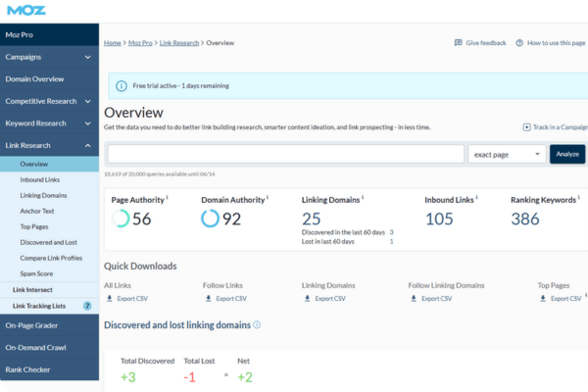The width and height of the screenshot is (588, 392).
Task: Expand the Competitive Research chevron
Action: click(88, 101)
